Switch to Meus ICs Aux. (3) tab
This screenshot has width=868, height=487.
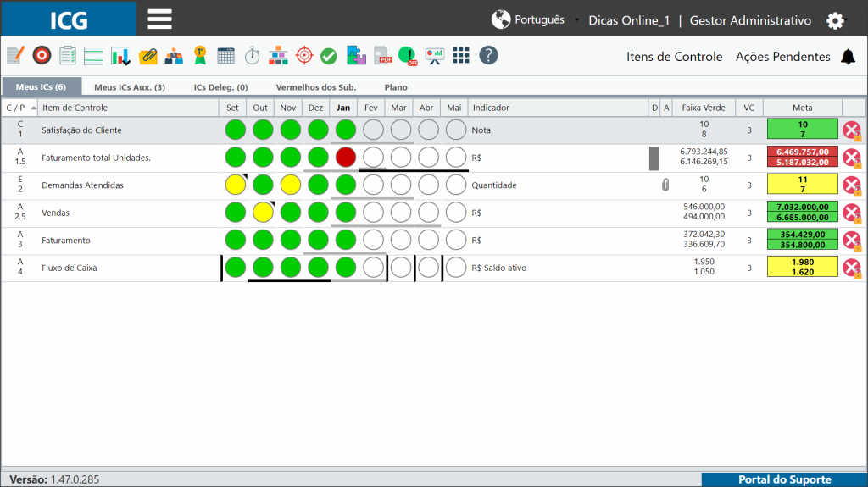130,87
